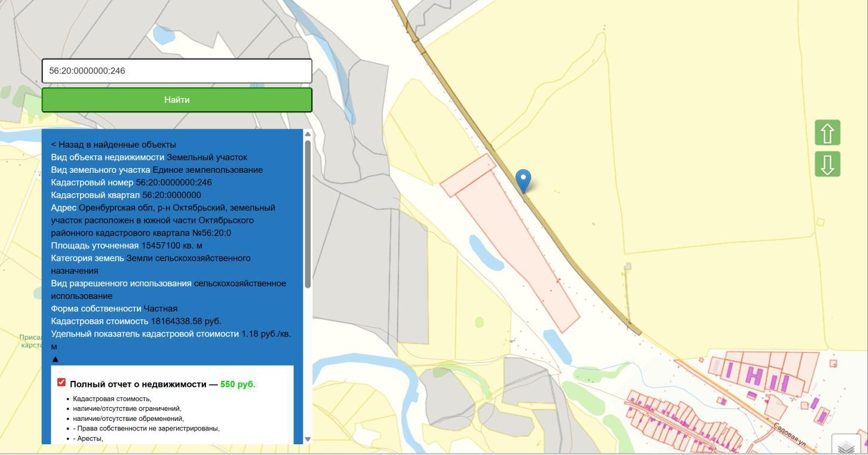The width and height of the screenshot is (868, 455).
Task: Click the info panel scrollbar thumb
Action: (308, 213)
